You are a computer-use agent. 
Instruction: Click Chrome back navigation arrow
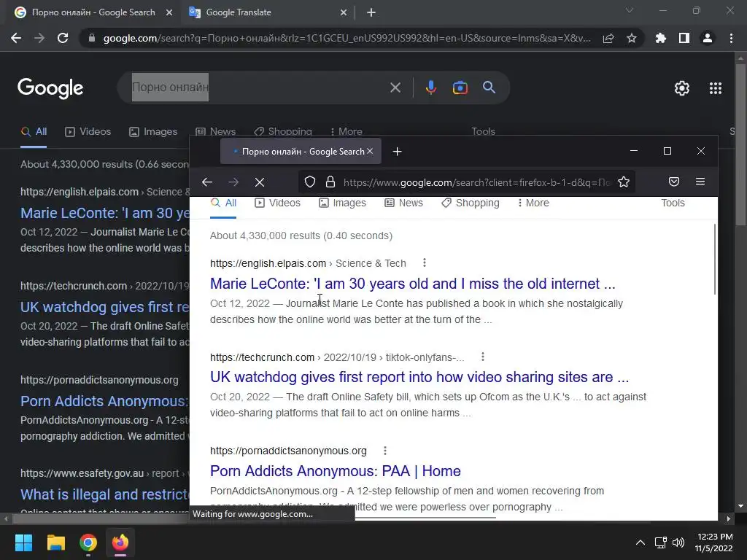point(16,38)
